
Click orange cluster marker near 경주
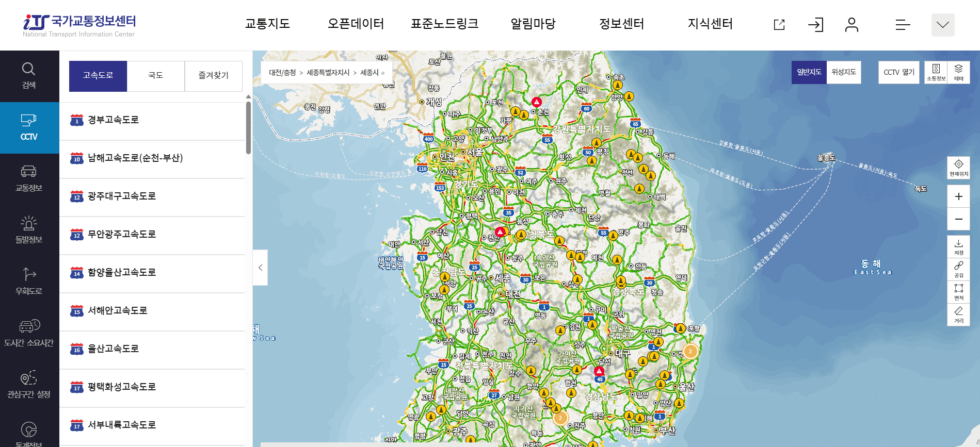coord(690,352)
